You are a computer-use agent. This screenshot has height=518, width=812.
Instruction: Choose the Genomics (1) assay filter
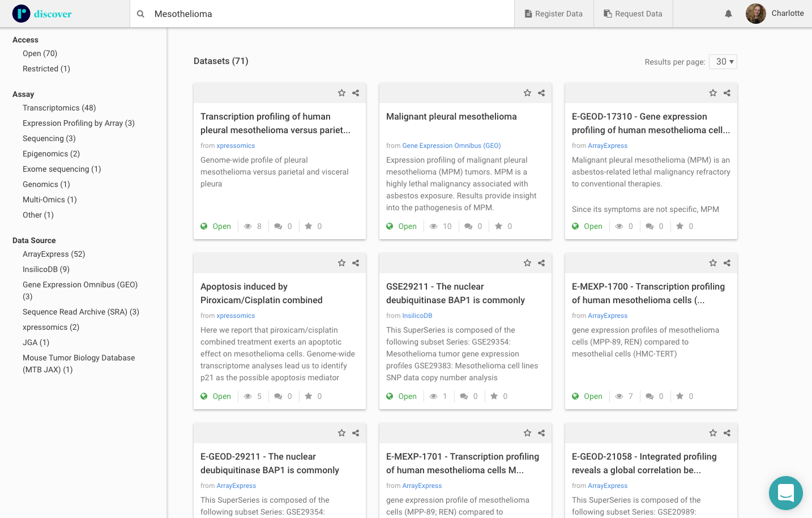[x=46, y=184]
